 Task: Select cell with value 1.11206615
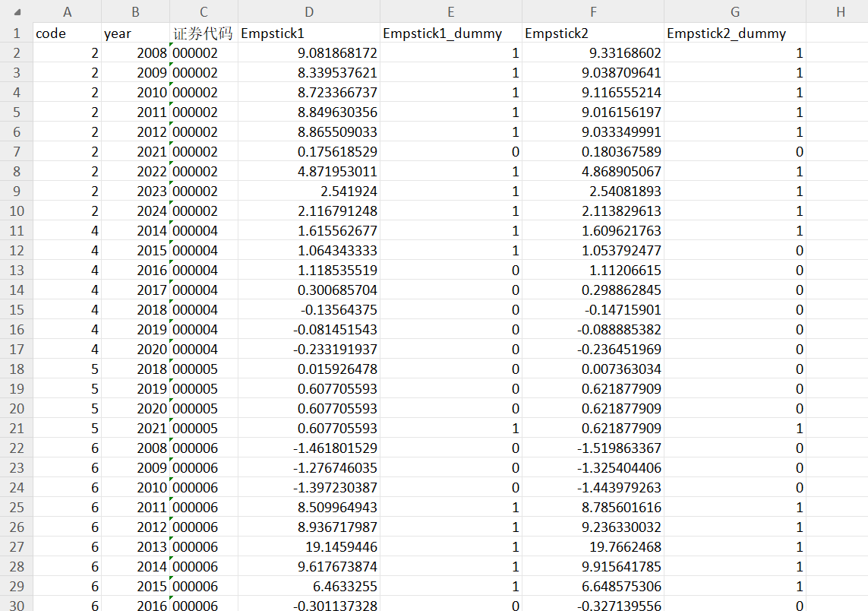593,271
